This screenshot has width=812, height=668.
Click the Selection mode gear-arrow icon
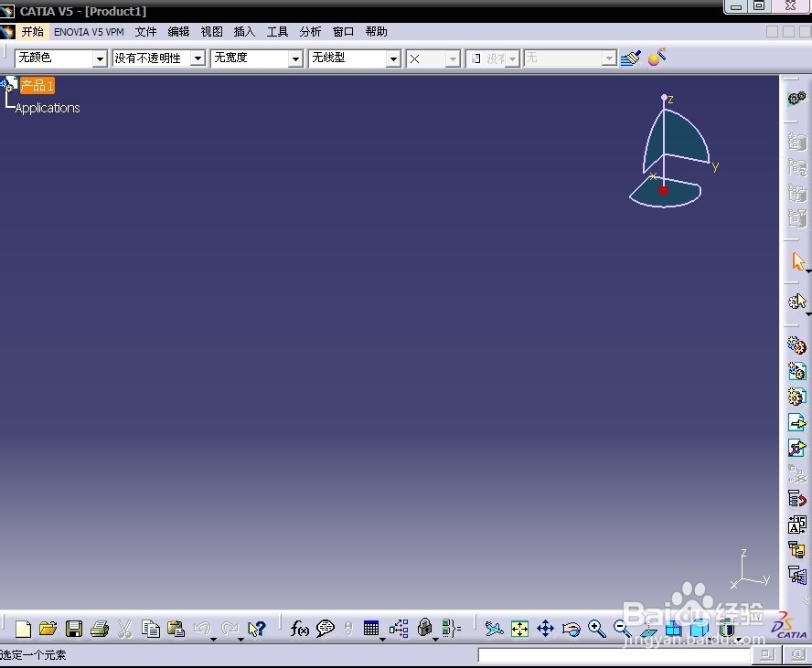click(x=797, y=302)
